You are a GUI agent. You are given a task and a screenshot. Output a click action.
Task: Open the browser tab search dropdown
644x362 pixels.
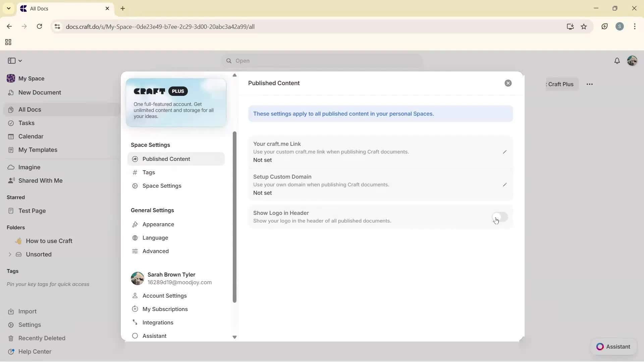(8, 8)
